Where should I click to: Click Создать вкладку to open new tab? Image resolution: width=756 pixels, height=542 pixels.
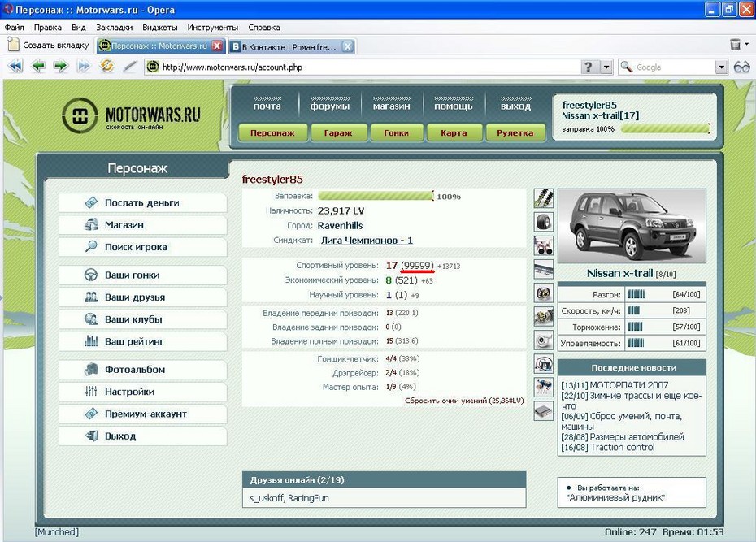(x=49, y=45)
